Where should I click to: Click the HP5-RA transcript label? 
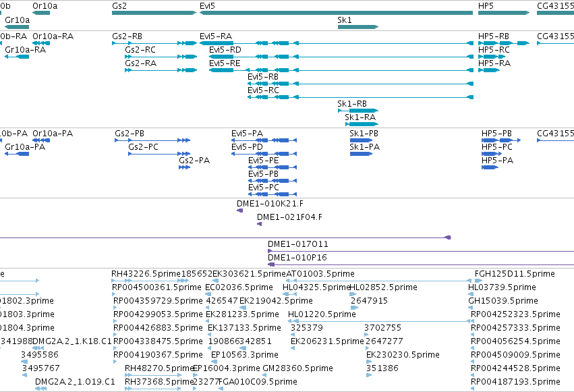[x=494, y=63]
